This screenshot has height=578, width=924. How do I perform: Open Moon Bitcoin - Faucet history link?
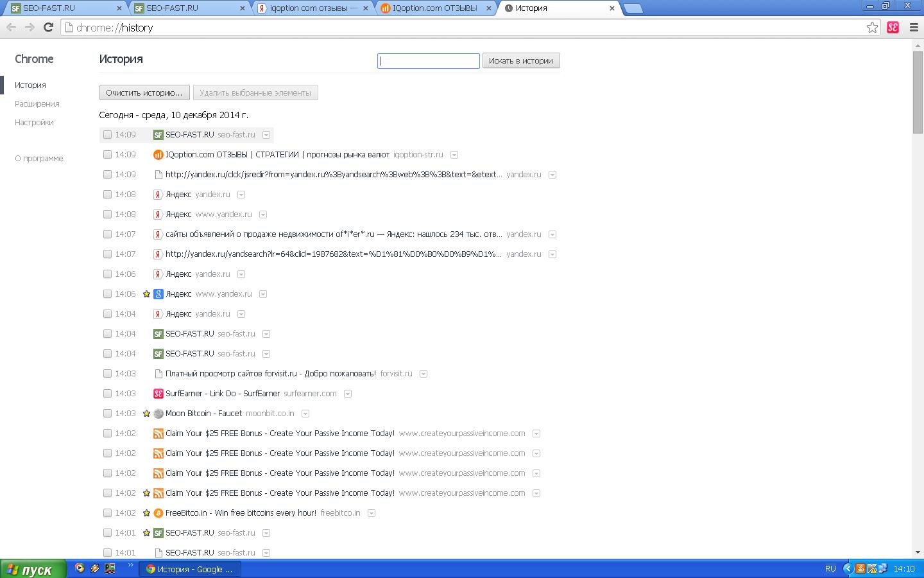pyautogui.click(x=203, y=414)
